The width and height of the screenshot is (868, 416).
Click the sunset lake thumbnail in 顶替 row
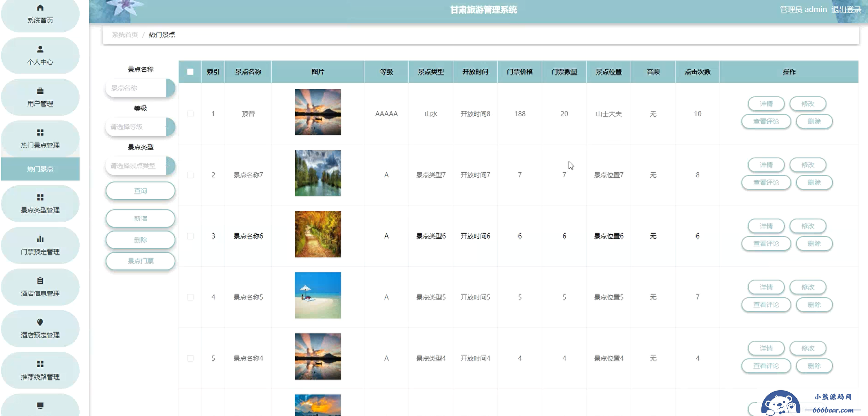(x=318, y=112)
